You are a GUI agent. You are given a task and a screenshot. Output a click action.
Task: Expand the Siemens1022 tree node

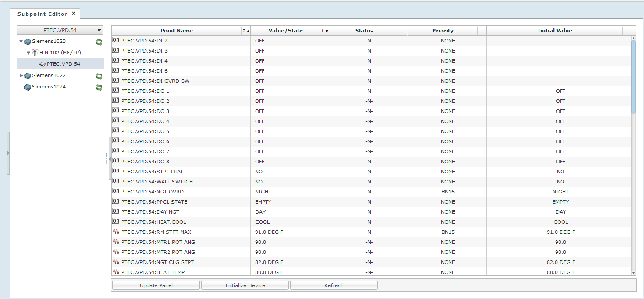[x=21, y=76]
